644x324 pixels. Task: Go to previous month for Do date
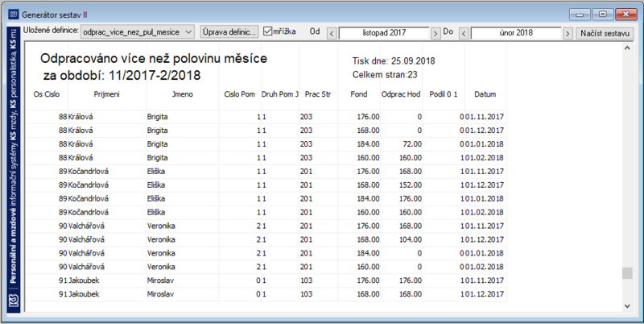click(x=464, y=33)
